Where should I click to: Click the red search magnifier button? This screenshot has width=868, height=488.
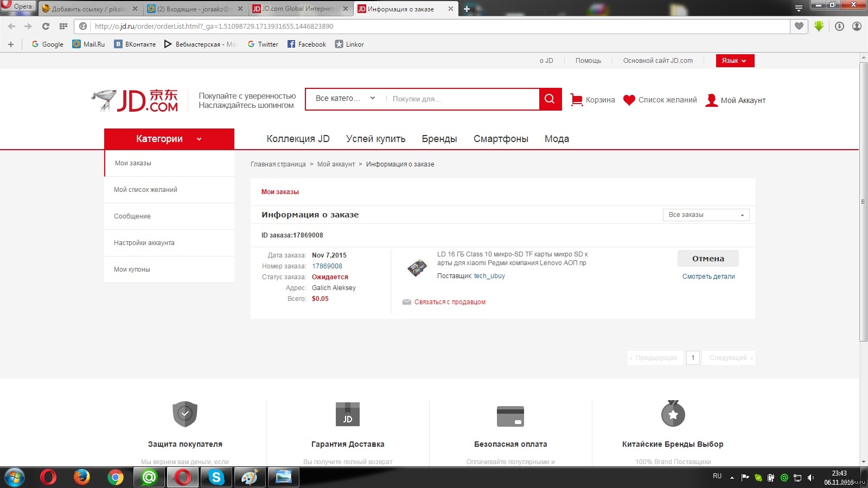(x=550, y=99)
